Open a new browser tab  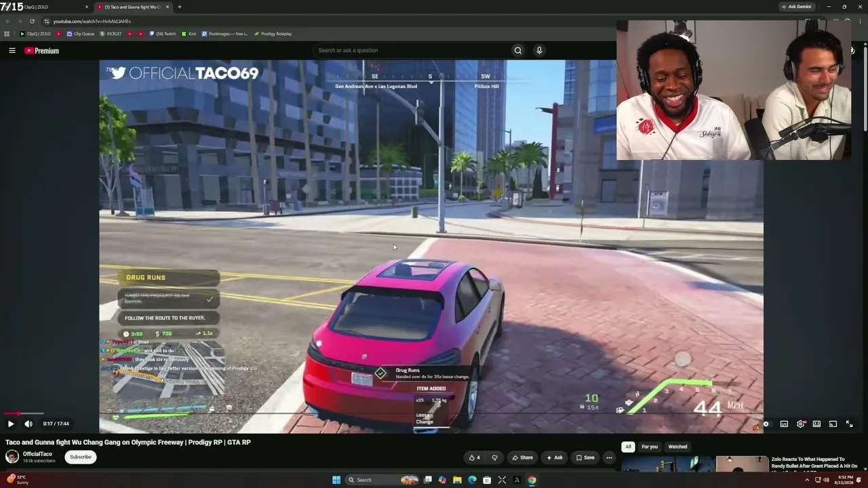coord(179,7)
